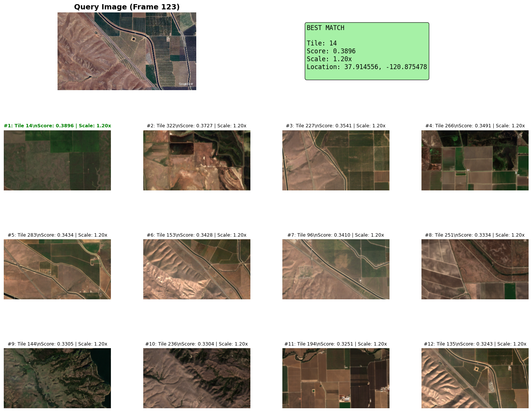The width and height of the screenshot is (532, 412).
Task: Click the Score 0.3896 line in best match box
Action: (331, 51)
